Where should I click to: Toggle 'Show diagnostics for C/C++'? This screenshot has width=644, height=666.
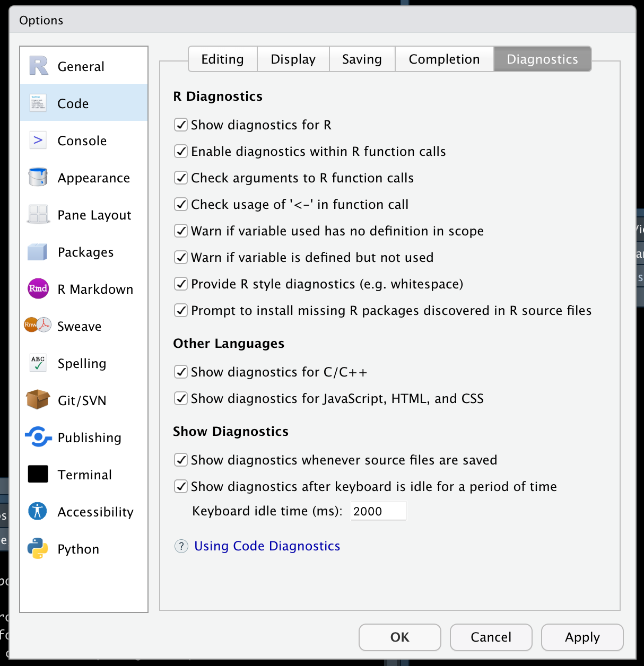(181, 372)
